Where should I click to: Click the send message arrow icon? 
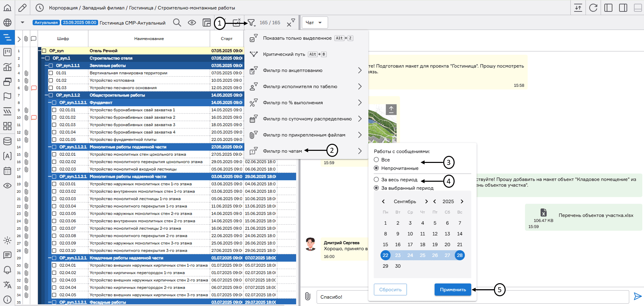[x=637, y=296]
